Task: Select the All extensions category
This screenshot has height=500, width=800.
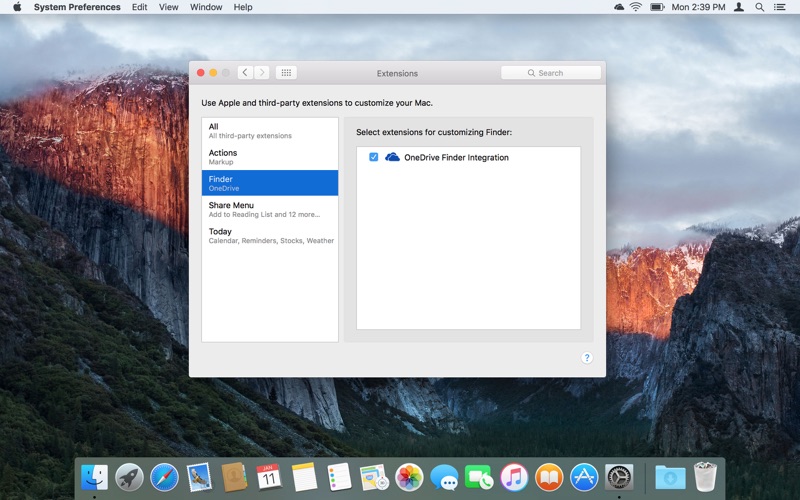Action: pyautogui.click(x=270, y=130)
